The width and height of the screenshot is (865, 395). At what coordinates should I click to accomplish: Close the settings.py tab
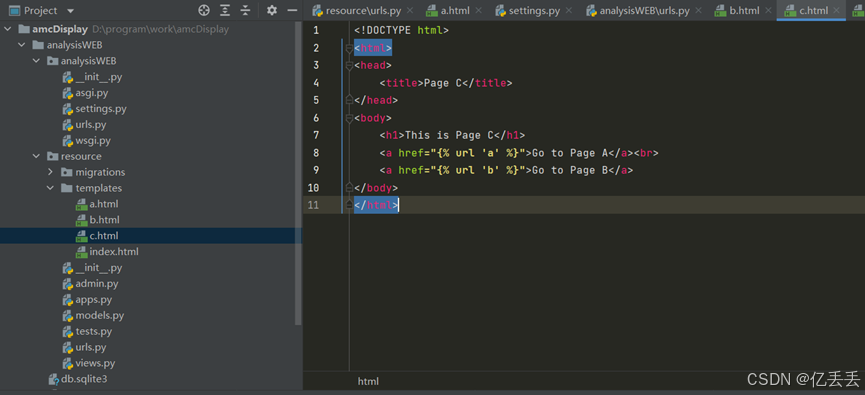[x=569, y=10]
